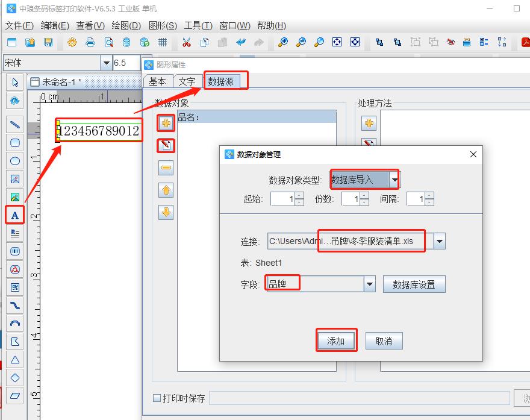Open the 宋体 font dropdown
This screenshot has height=420, width=530.
106,62
